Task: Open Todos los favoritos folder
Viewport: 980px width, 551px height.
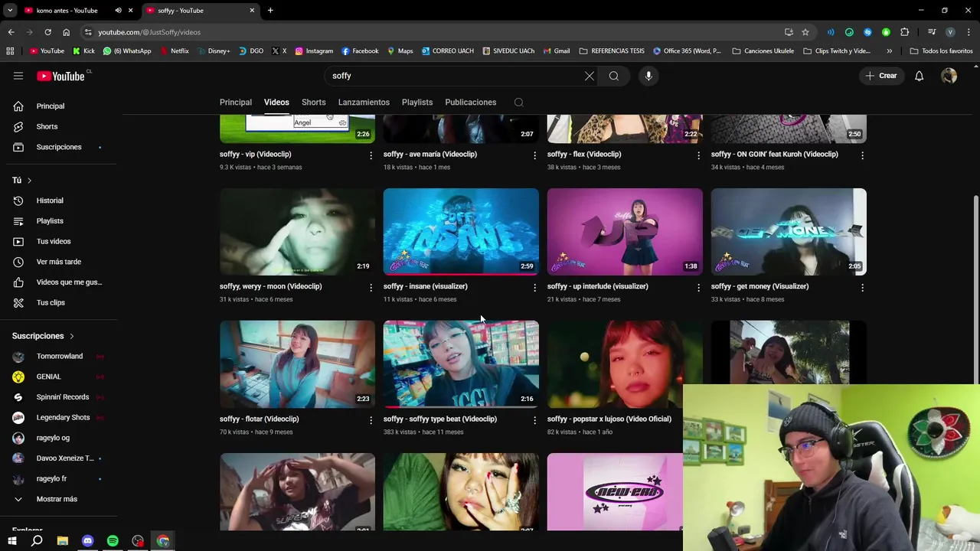Action: click(941, 51)
